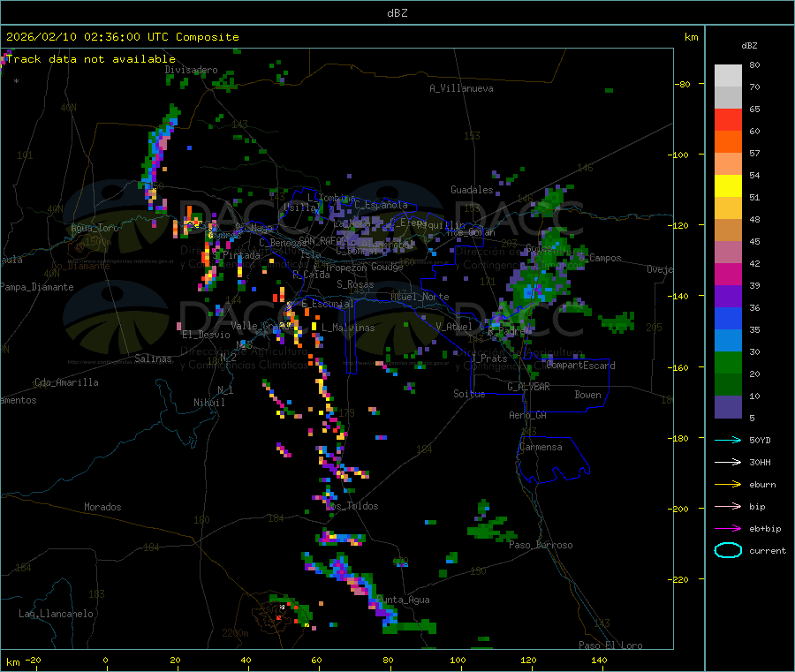795x672 pixels.
Task: Click the Cda_Amarilla map label
Action: coord(66,382)
